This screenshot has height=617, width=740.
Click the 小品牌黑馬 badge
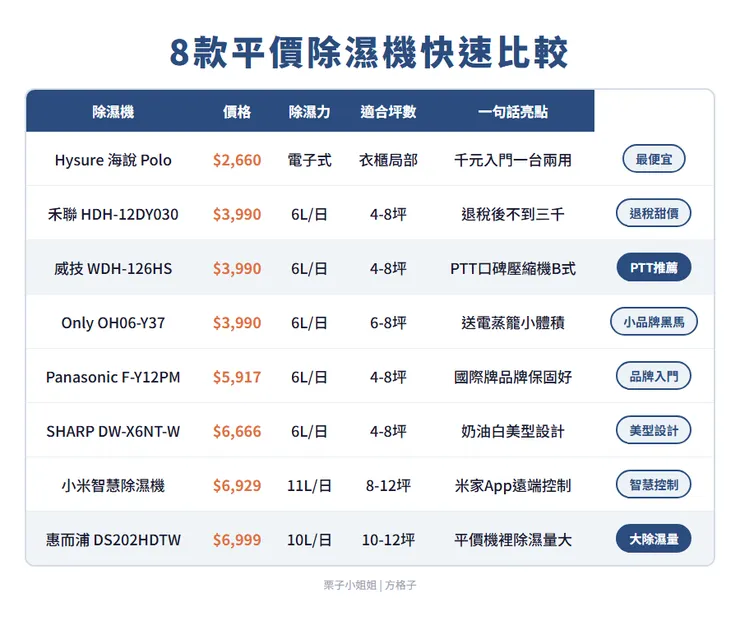tap(654, 322)
